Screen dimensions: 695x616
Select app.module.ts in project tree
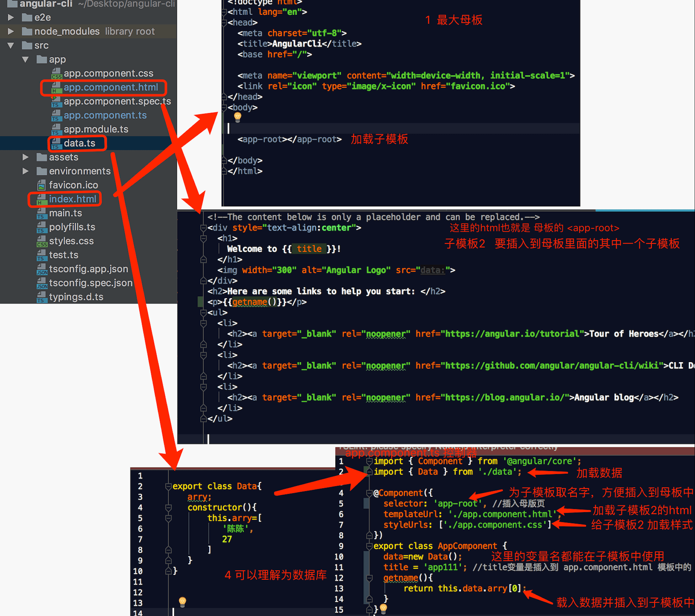(x=96, y=129)
